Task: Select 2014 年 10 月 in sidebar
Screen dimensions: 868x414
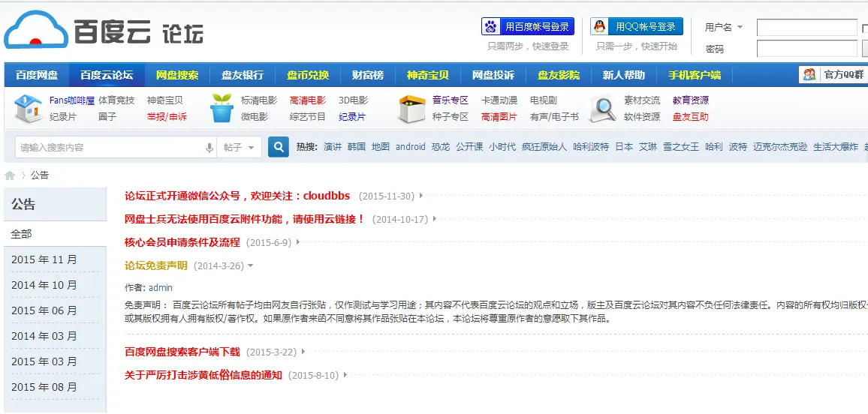Action: coord(44,285)
